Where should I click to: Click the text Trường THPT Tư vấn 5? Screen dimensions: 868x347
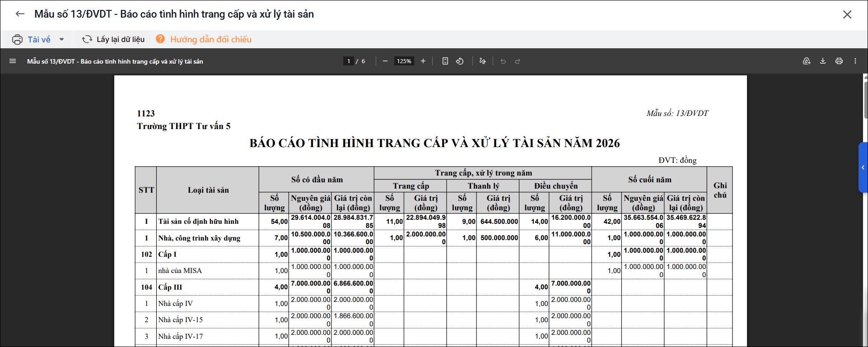184,126
